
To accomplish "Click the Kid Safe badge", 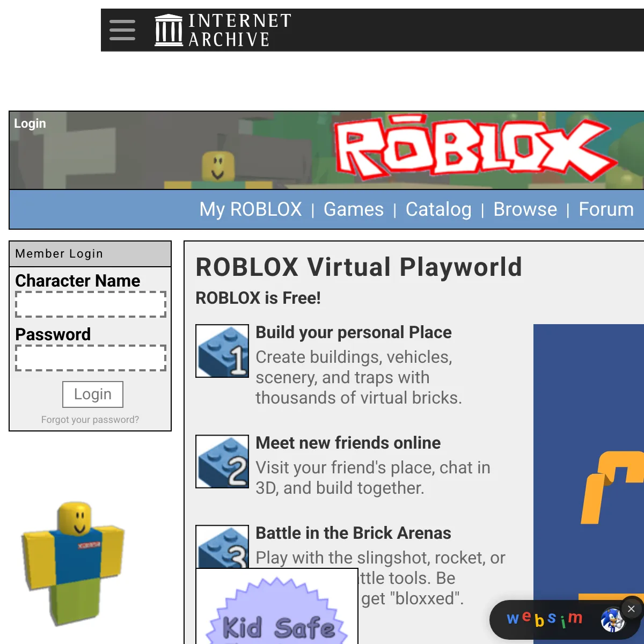I will (x=277, y=606).
